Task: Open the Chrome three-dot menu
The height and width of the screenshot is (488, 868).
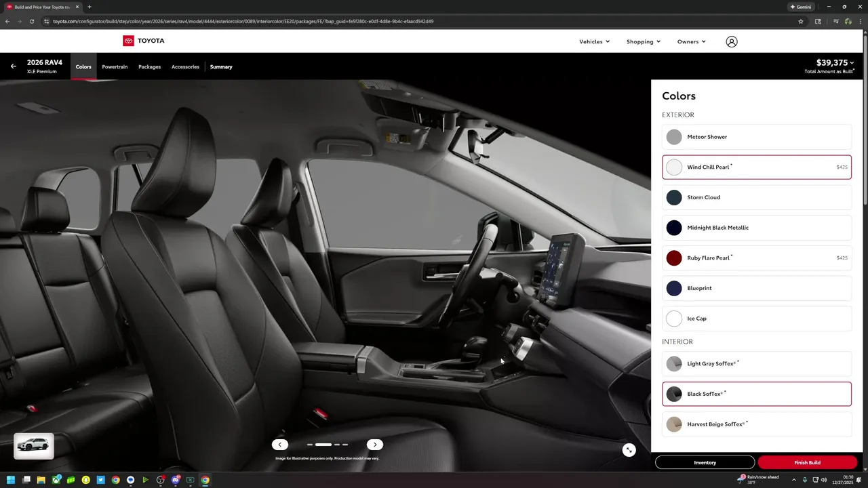Action: click(x=861, y=21)
